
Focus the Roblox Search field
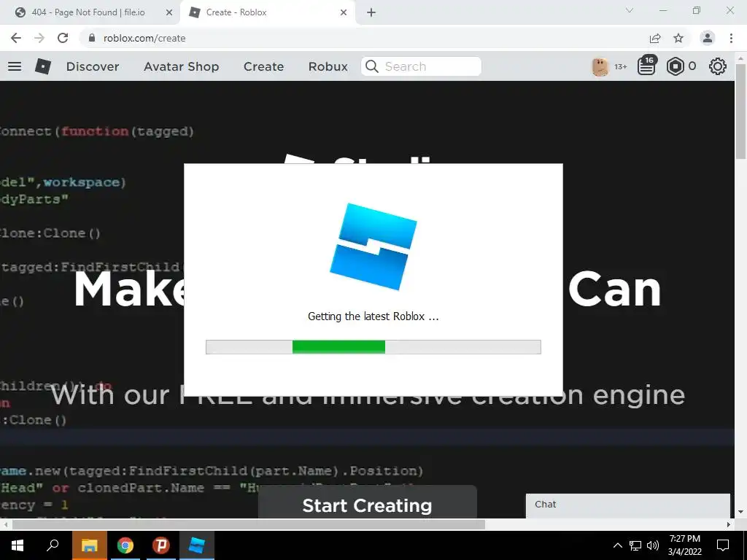[x=421, y=66]
